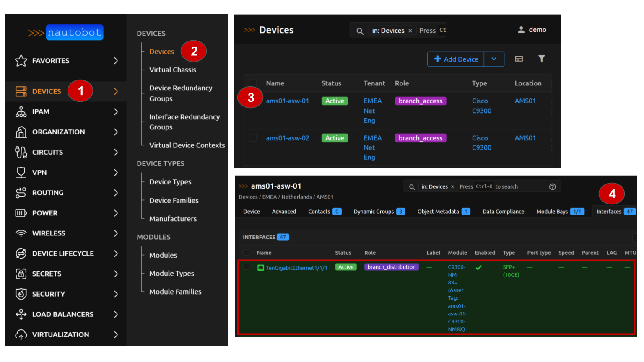Open the filter funnel icon on Devices list
The image size is (644, 362).
[542, 59]
